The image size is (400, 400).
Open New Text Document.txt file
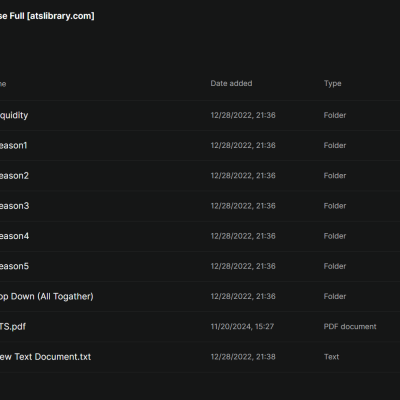[45, 357]
